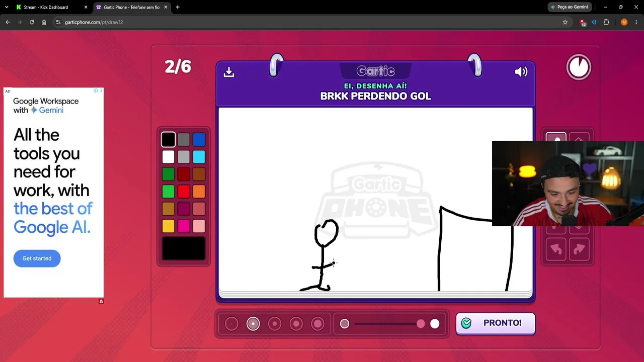
Task: Pick the light pink color swatch
Action: tap(199, 226)
